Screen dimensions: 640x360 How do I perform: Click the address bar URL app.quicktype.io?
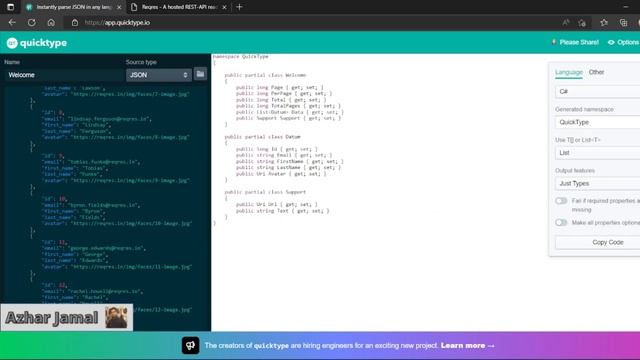117,23
